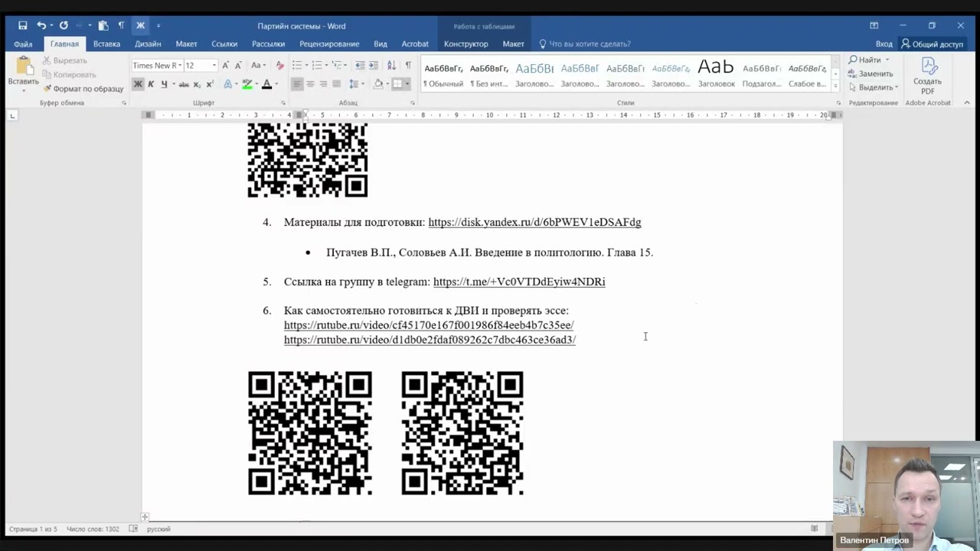Open ribbon display options icon in title bar
This screenshot has width=980, height=551.
click(x=874, y=25)
